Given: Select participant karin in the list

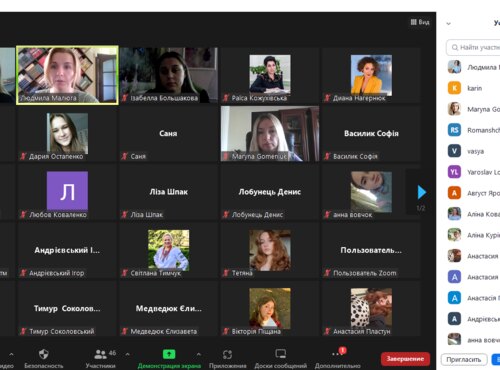Looking at the screenshot, I should (x=473, y=88).
